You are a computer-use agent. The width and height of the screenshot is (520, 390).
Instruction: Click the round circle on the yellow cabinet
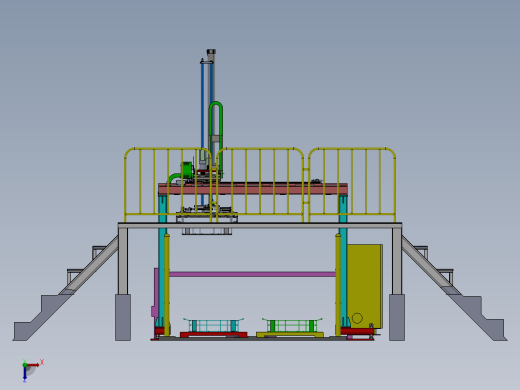tap(357, 318)
